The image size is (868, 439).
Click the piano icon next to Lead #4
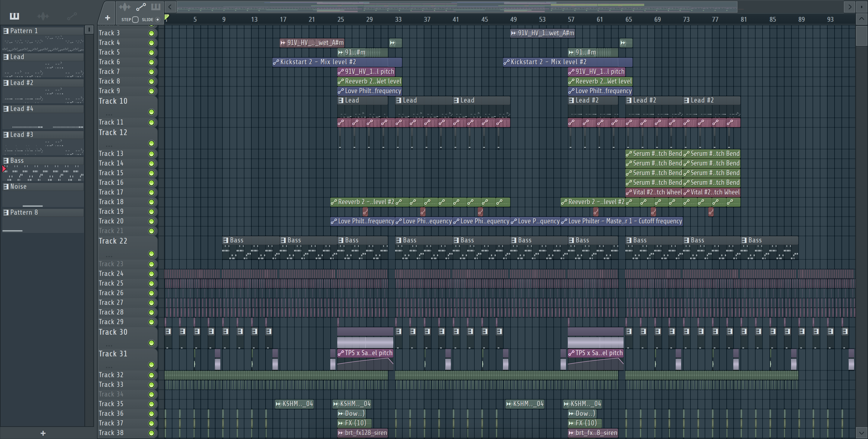coord(6,109)
